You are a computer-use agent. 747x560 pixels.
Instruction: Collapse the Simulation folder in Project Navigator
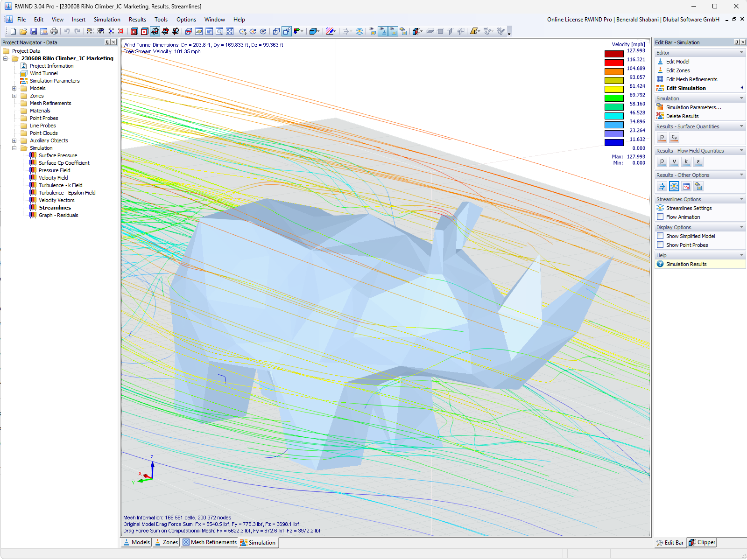pyautogui.click(x=14, y=148)
